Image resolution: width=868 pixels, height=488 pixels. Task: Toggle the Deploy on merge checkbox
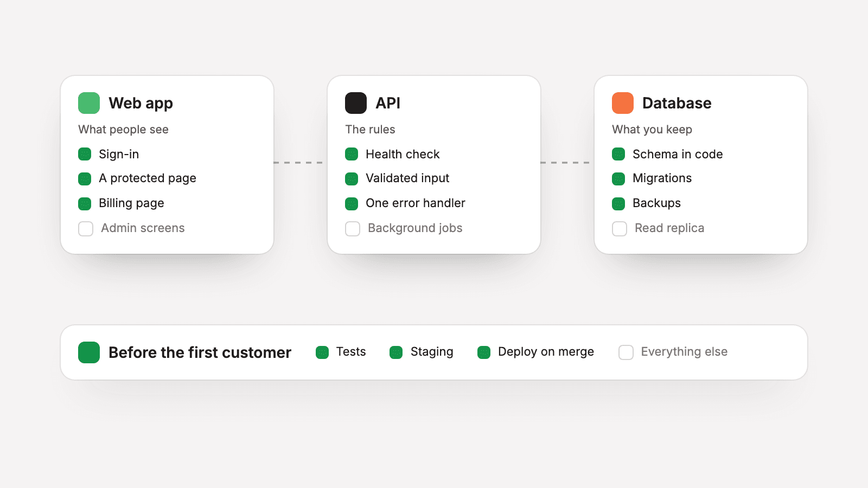point(484,352)
